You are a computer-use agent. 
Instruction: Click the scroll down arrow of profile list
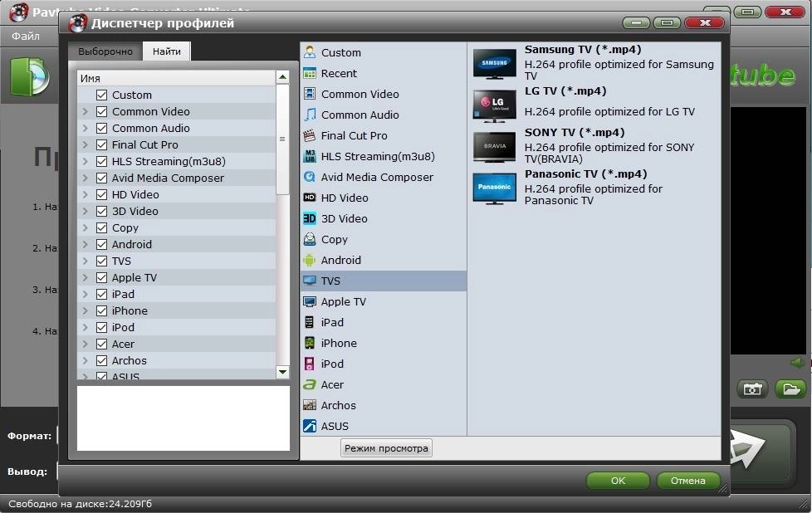click(282, 372)
